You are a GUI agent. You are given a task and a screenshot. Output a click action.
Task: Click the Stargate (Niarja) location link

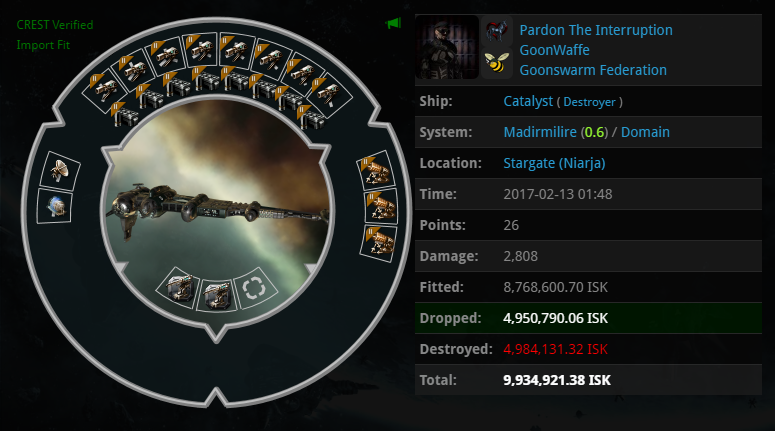coord(554,163)
